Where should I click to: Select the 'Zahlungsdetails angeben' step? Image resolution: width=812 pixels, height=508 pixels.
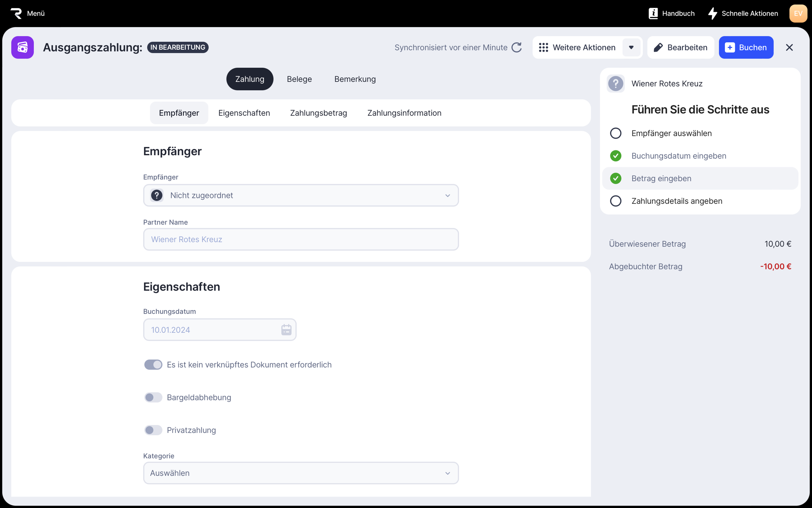coord(676,201)
